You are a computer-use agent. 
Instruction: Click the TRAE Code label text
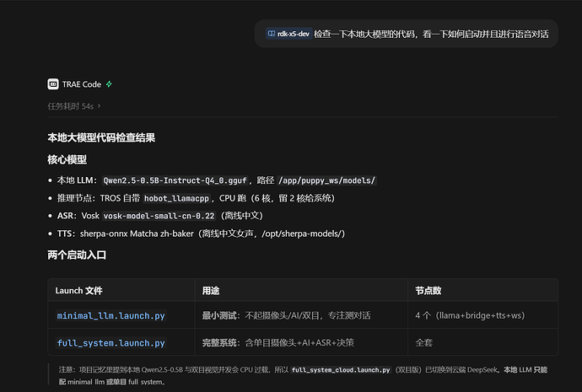81,84
